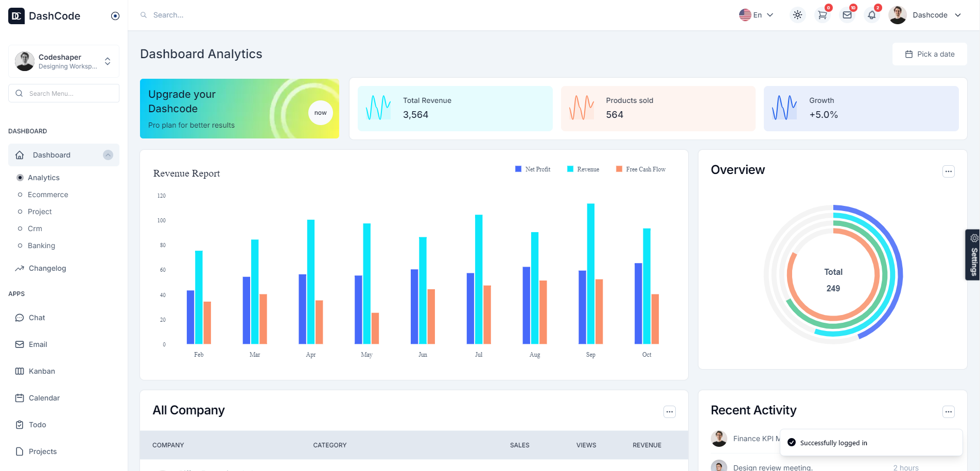Click the Pick a date button
The height and width of the screenshot is (471, 980).
(930, 54)
